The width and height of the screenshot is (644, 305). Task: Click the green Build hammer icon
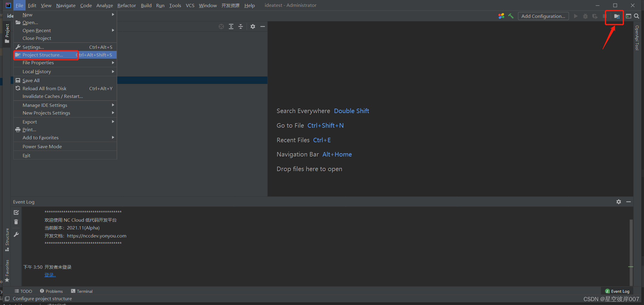pos(511,16)
